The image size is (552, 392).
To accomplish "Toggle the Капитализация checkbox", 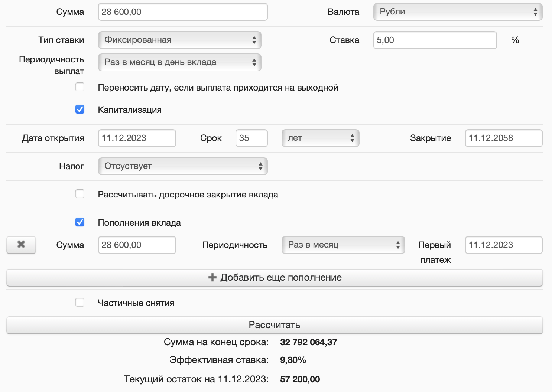I will [80, 110].
